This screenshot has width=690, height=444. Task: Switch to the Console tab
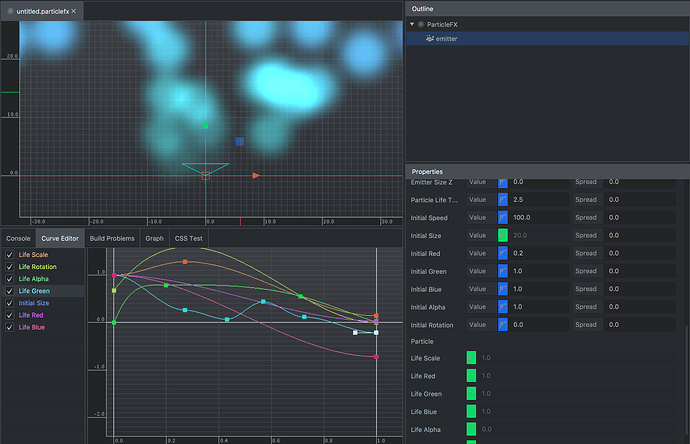tap(18, 239)
